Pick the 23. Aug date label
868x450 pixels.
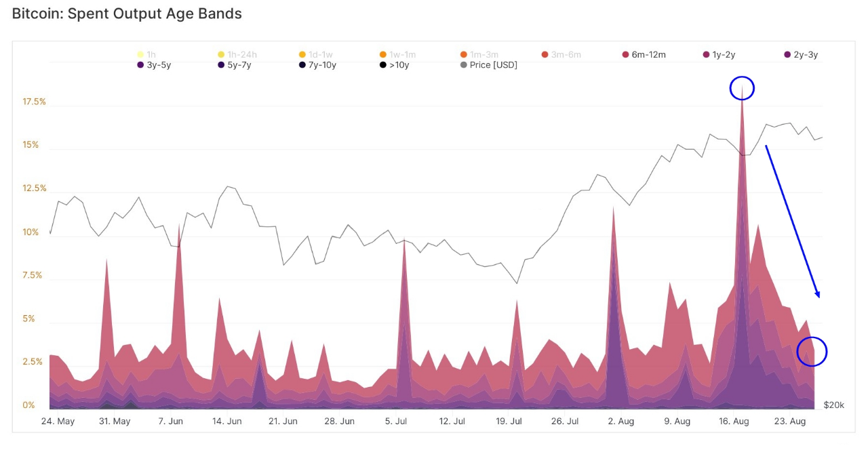pos(789,421)
